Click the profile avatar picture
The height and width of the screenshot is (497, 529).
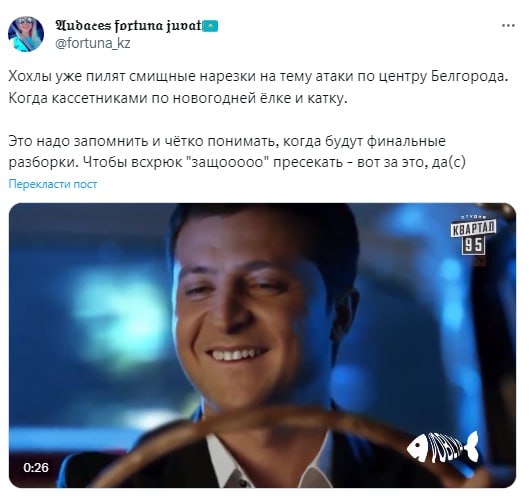point(26,34)
